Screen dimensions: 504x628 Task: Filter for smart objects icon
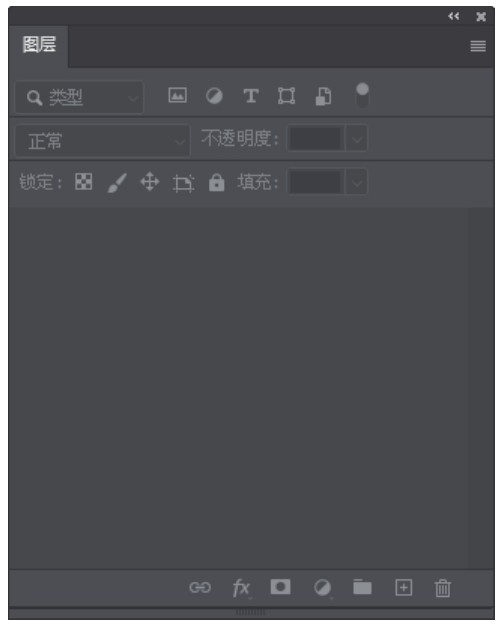323,97
